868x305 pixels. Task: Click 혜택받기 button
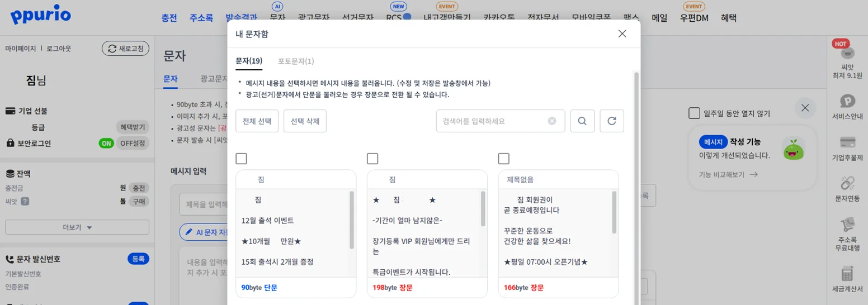(x=133, y=127)
